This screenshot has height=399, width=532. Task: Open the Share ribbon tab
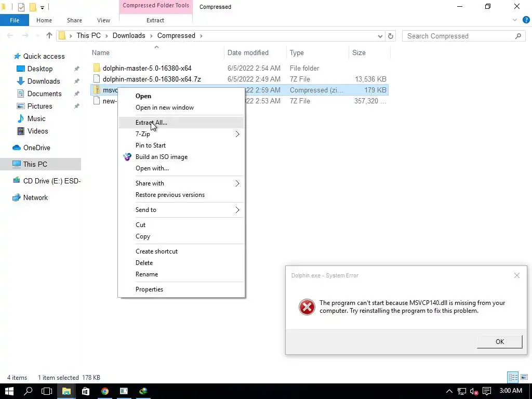click(x=74, y=20)
